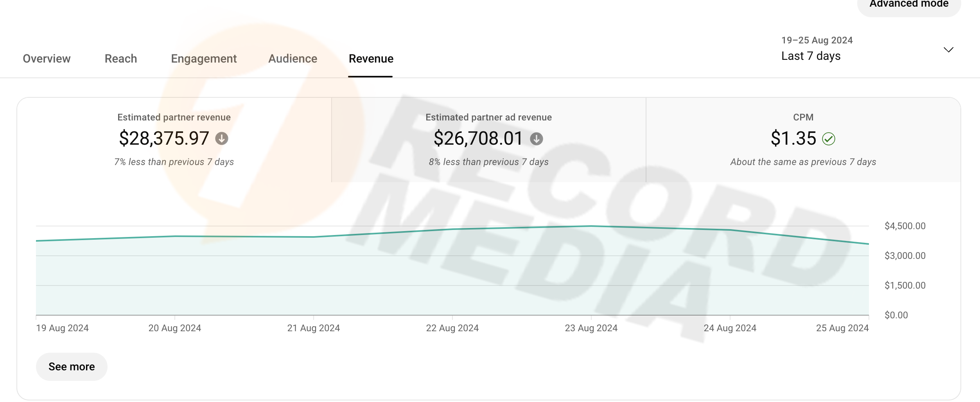Image resolution: width=980 pixels, height=402 pixels.
Task: Select the CPM metric card
Action: click(803, 140)
